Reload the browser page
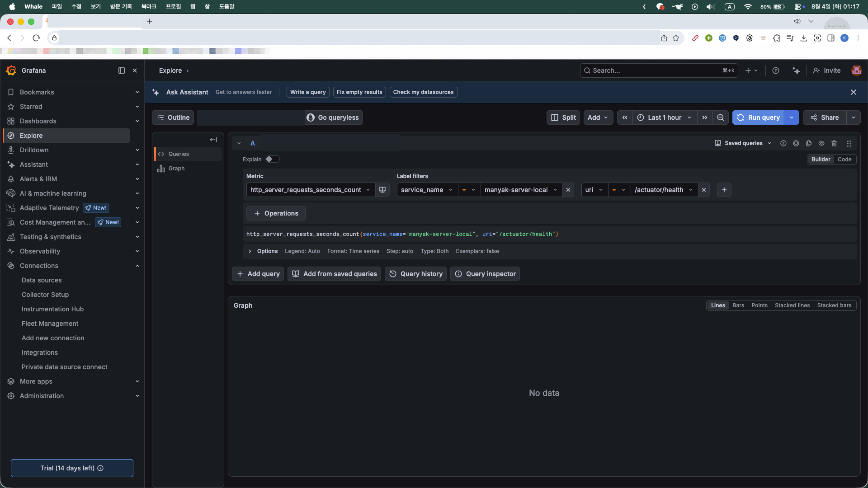This screenshot has width=868, height=488. click(37, 38)
